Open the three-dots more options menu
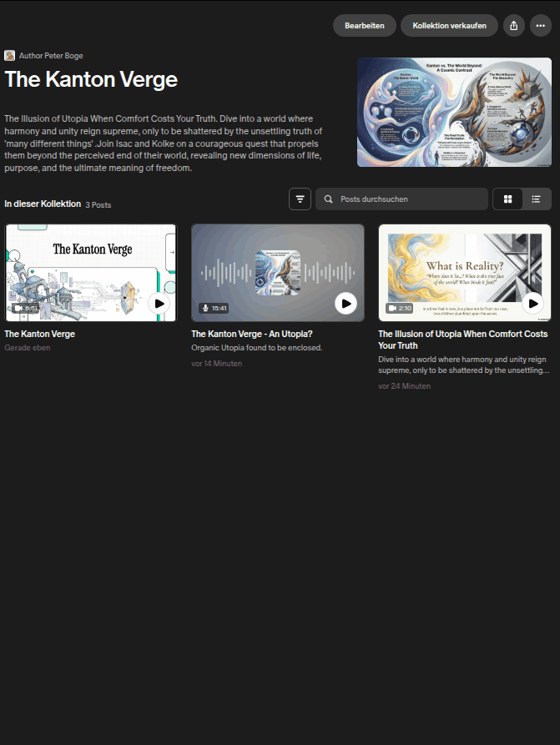 click(541, 26)
